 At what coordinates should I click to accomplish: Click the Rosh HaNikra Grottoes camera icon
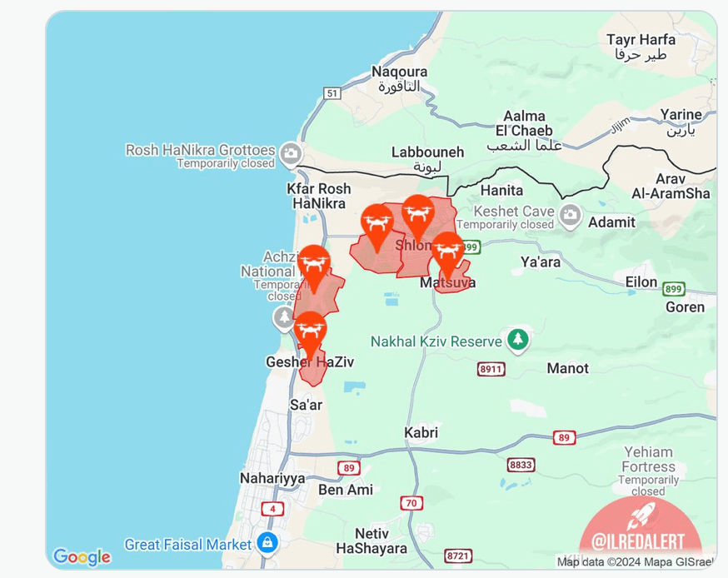click(291, 153)
